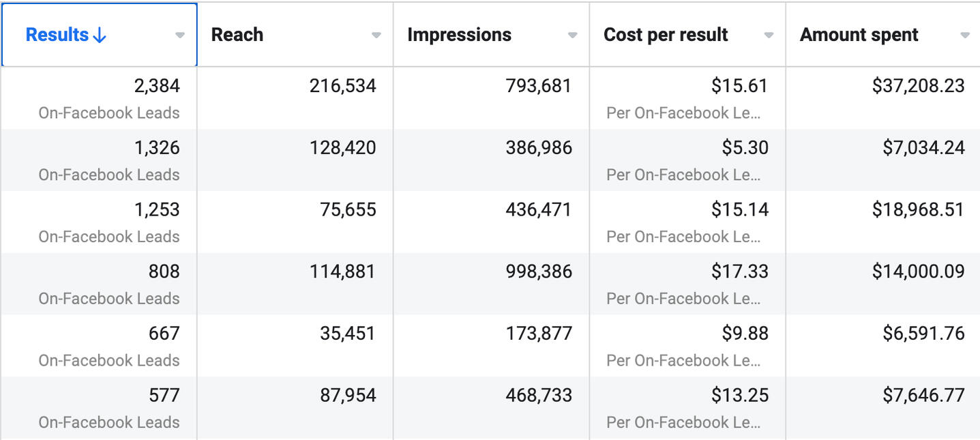The image size is (980, 440).
Task: Click the Cost per result header
Action: [x=666, y=35]
